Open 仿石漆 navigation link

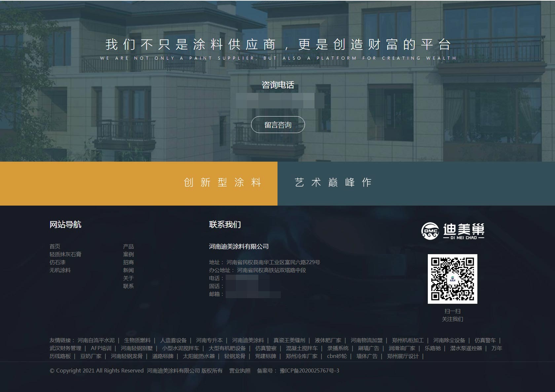coord(57,262)
